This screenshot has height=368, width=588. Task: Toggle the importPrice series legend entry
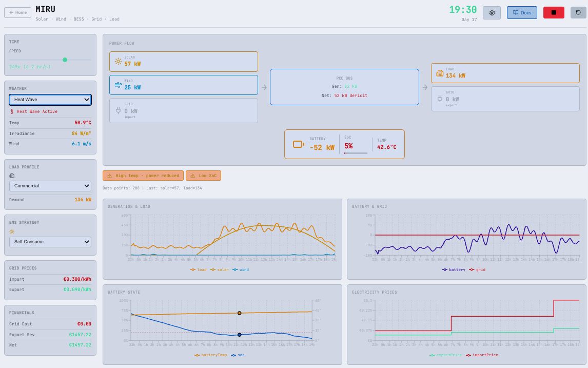pos(482,355)
